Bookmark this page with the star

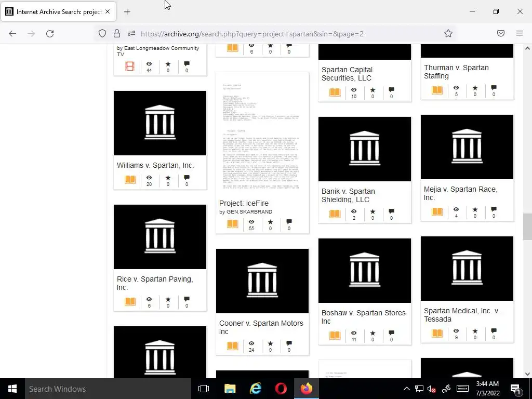(448, 33)
